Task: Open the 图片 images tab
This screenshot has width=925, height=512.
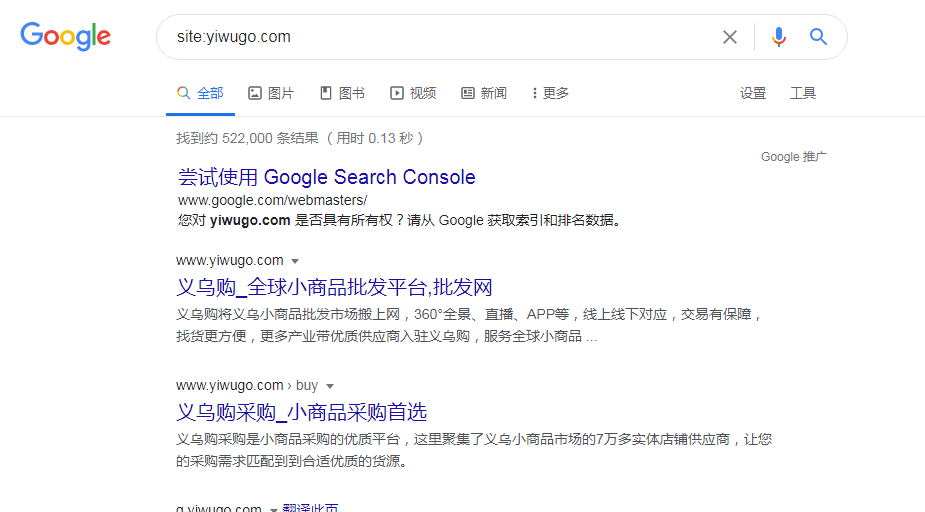Action: click(271, 93)
